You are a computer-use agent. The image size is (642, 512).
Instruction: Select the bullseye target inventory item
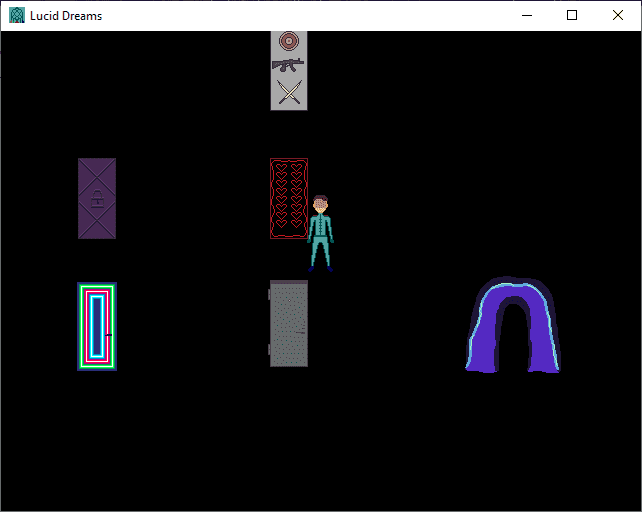pyautogui.click(x=288, y=42)
